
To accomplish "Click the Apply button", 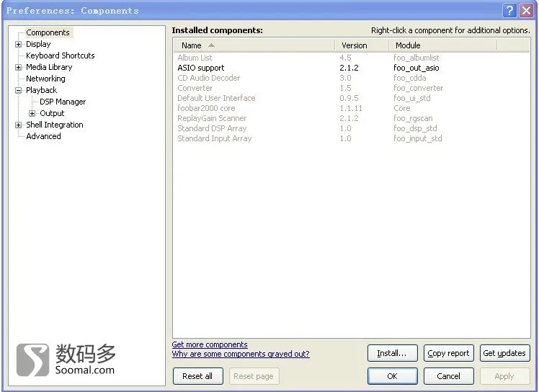I will click(504, 376).
